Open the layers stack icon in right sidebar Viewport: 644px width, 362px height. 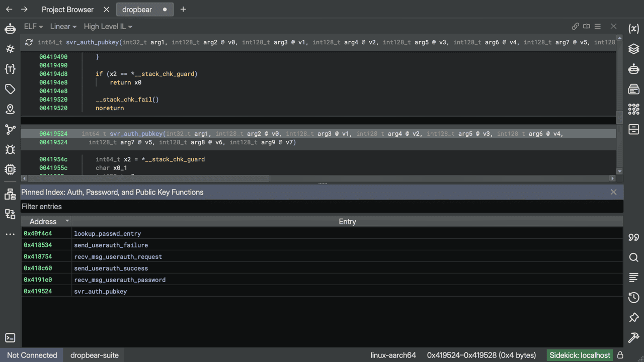point(634,49)
